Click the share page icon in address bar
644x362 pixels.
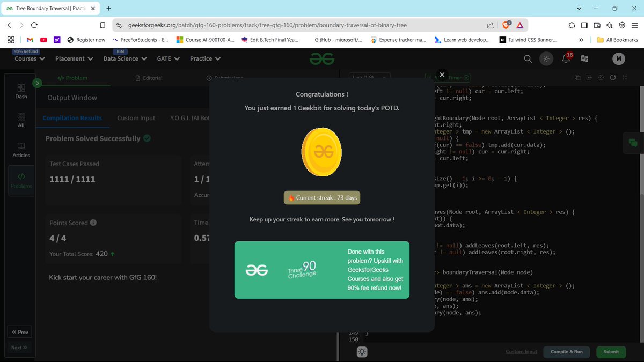[490, 25]
